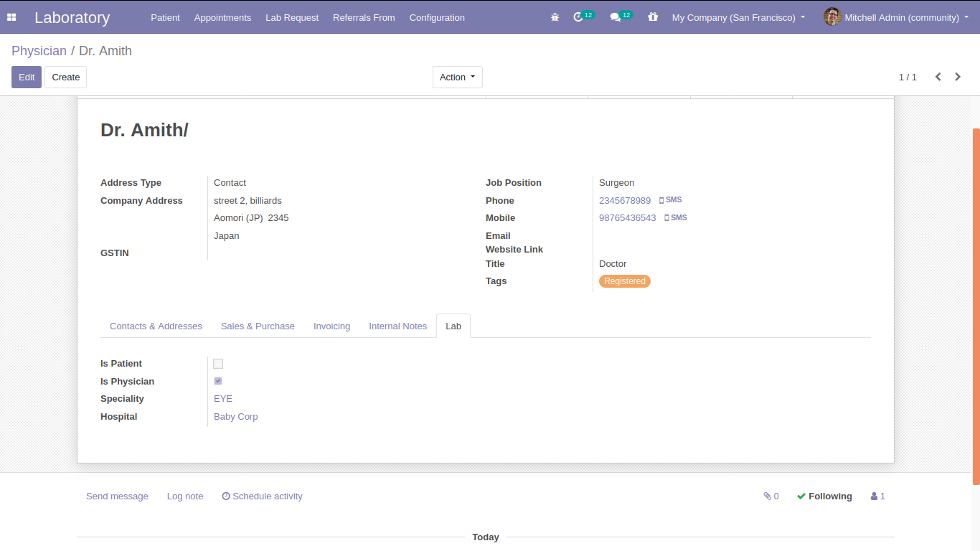
Task: Click the Dr. Amith/ record title
Action: [144, 130]
